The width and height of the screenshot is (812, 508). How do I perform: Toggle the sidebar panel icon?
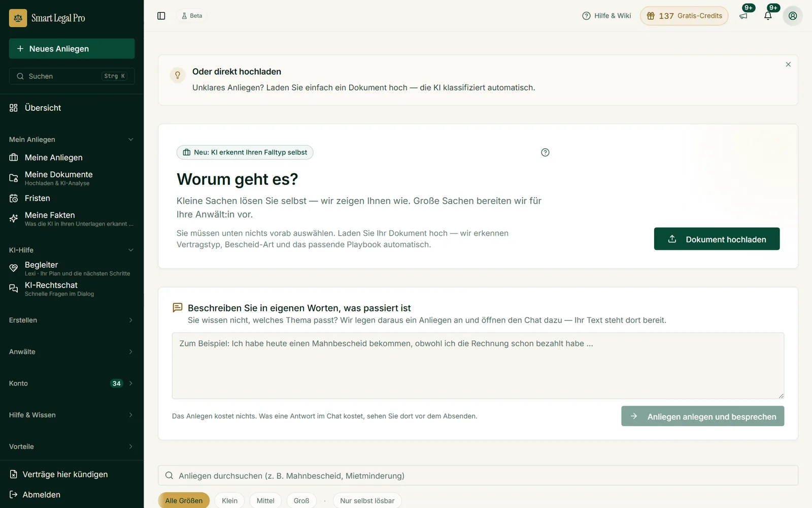pyautogui.click(x=161, y=16)
